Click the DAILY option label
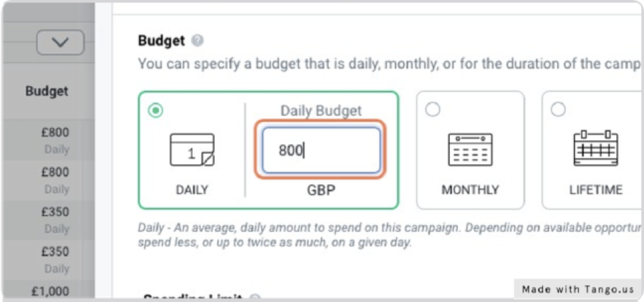This screenshot has width=644, height=302. click(x=191, y=190)
